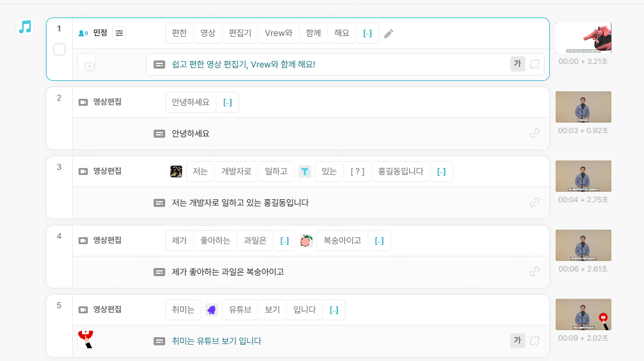Edit clip 1's subtitle with the pencil icon
The image size is (644, 361).
(389, 33)
